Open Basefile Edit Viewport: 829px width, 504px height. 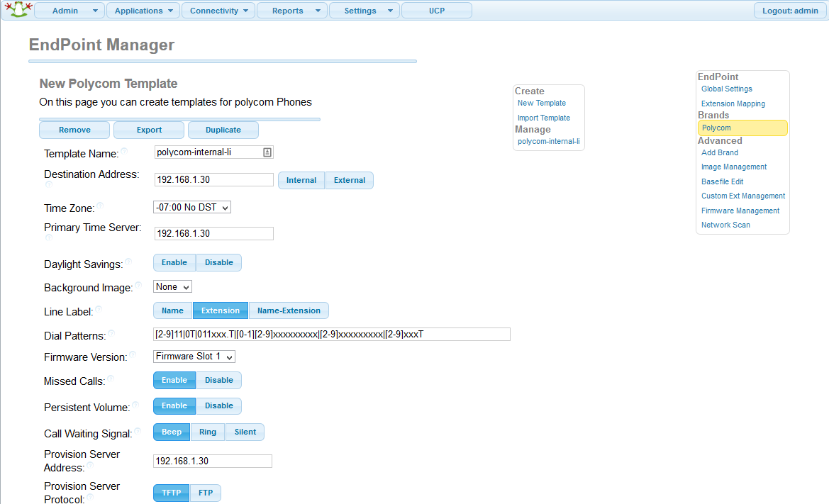click(x=722, y=181)
